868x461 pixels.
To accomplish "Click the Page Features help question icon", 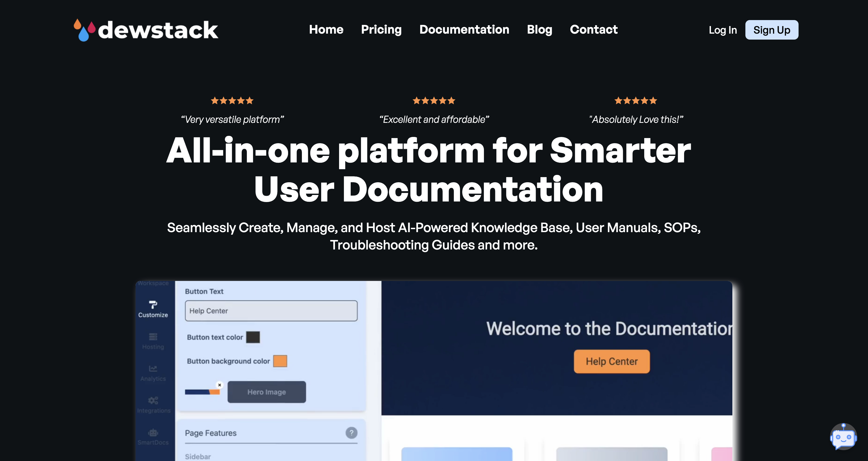I will click(x=352, y=433).
